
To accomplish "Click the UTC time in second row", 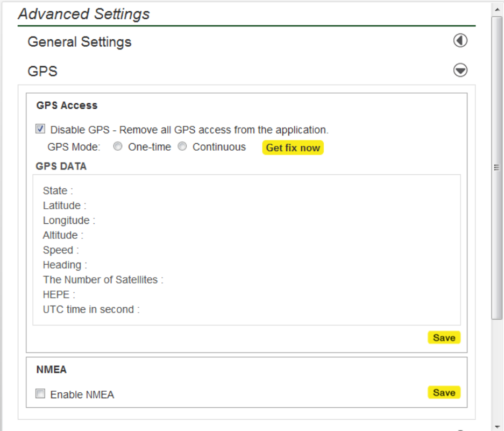I will 91,309.
